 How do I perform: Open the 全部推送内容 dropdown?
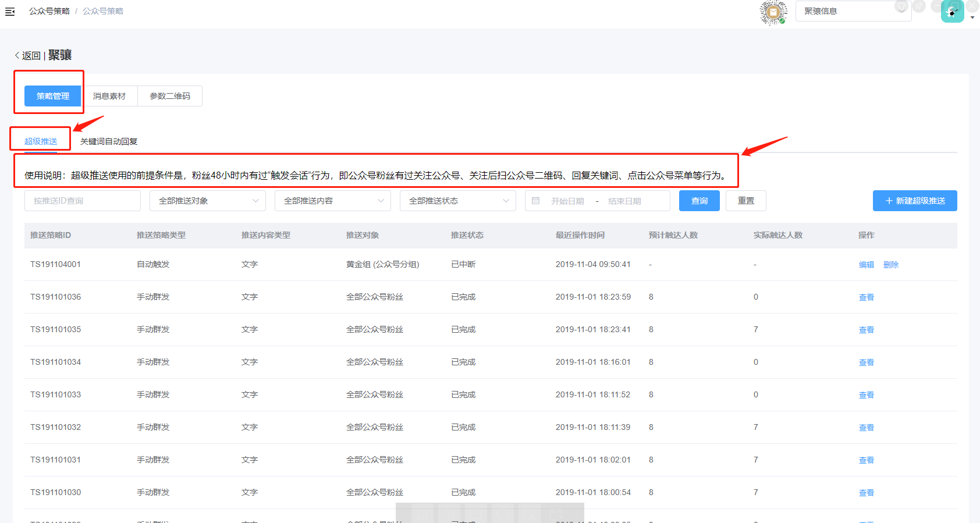click(x=332, y=201)
